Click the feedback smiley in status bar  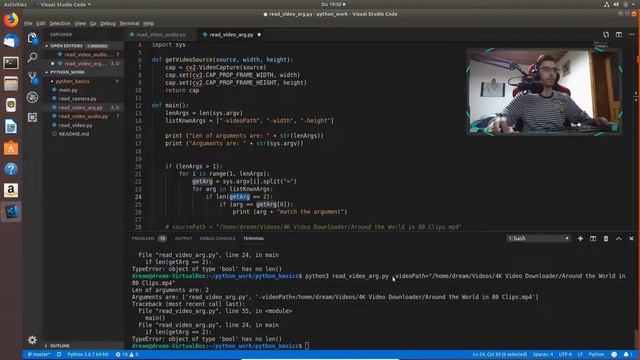pos(614,354)
